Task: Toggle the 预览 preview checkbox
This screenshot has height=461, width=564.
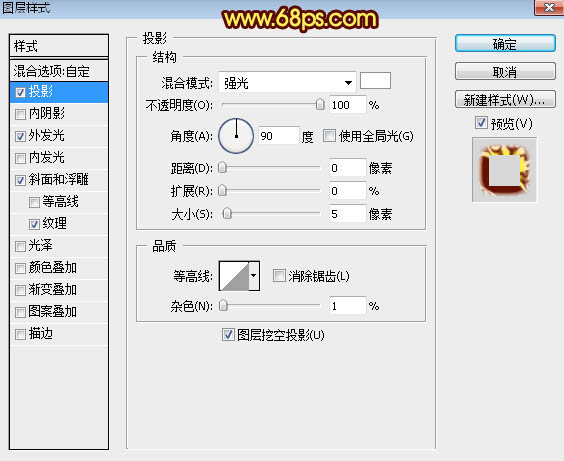Action: pos(481,123)
